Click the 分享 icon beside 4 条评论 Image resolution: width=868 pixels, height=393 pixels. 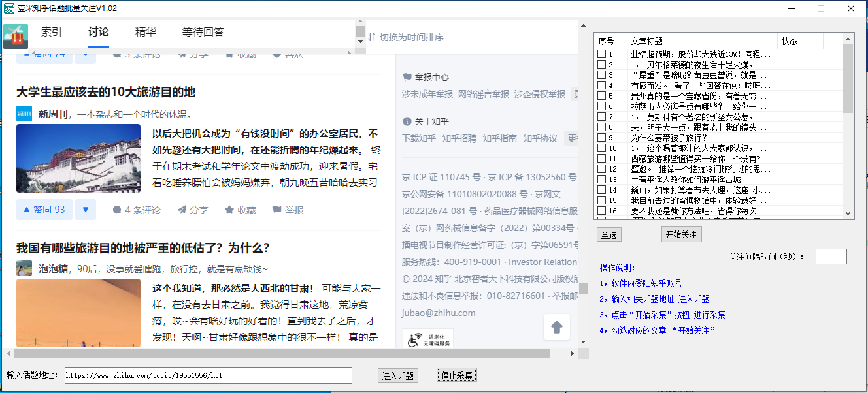pyautogui.click(x=182, y=210)
